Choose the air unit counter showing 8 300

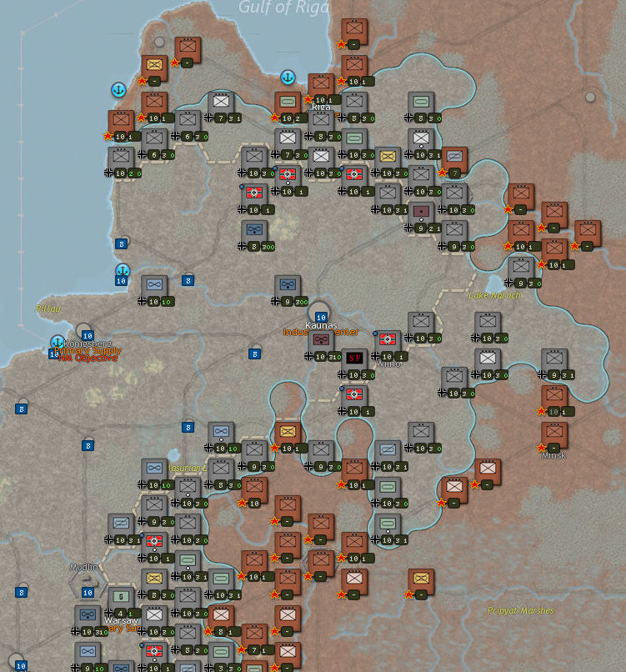tap(254, 229)
